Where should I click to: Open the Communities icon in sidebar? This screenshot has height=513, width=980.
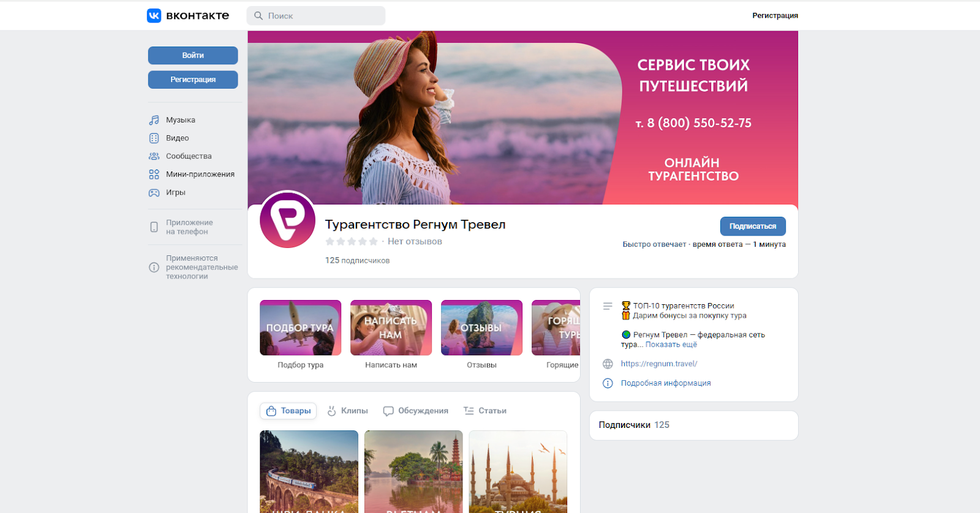pos(154,156)
